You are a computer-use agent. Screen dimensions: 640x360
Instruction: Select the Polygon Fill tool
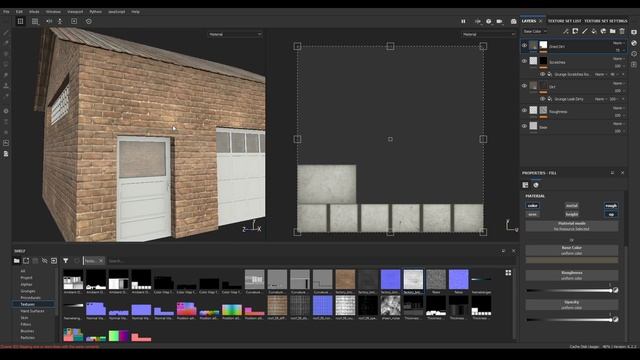(x=6, y=64)
